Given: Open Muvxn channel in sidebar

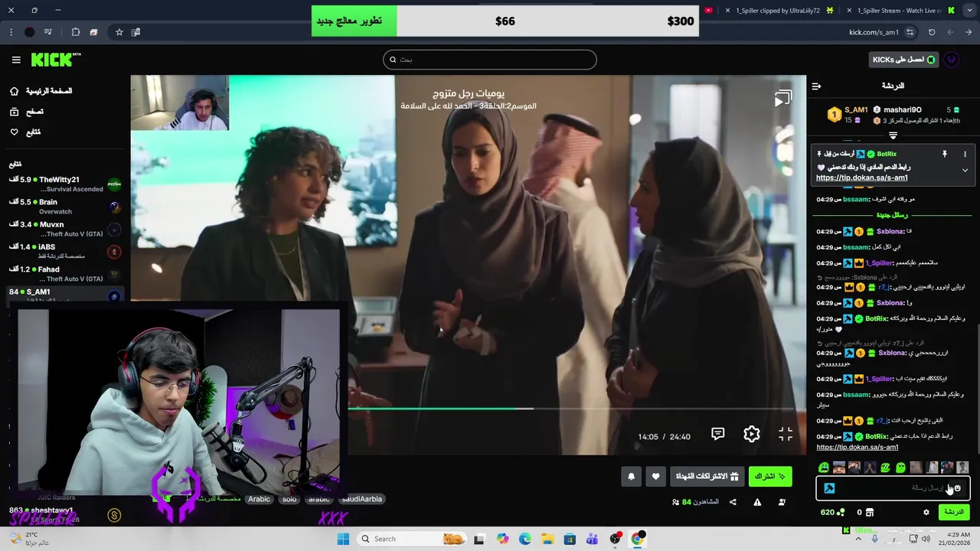Looking at the screenshot, I should point(65,229).
